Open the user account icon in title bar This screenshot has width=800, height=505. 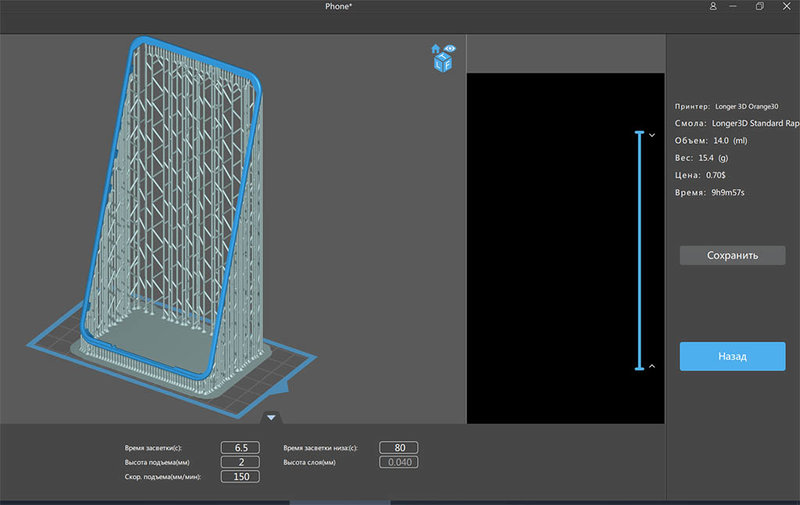713,6
